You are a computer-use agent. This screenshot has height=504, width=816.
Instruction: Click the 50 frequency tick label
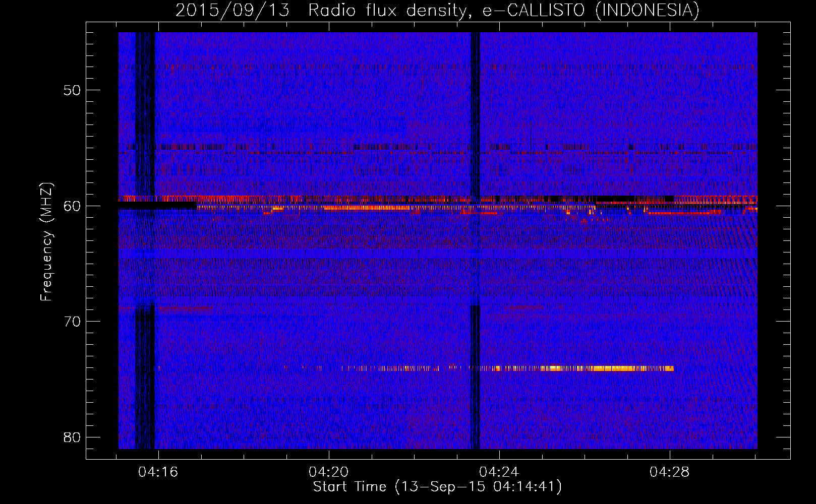click(72, 90)
